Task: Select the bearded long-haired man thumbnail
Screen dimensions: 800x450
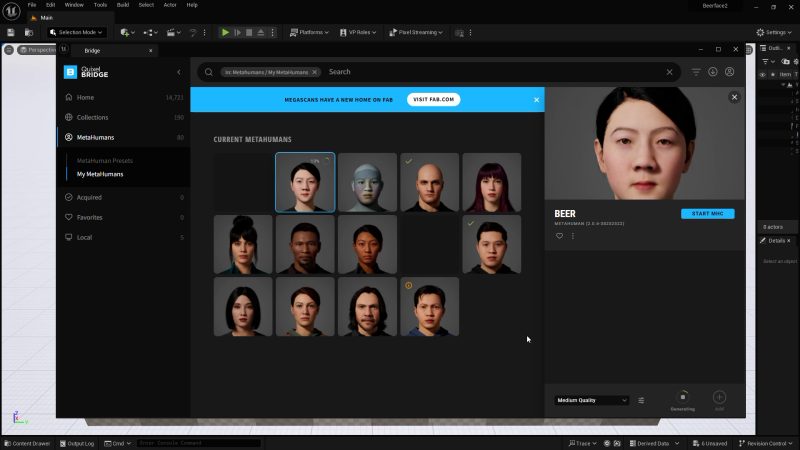Action: pyautogui.click(x=367, y=307)
